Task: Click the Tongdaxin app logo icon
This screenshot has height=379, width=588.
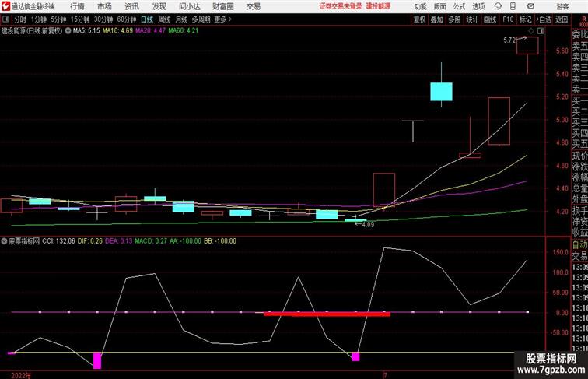Action: pos(5,6)
